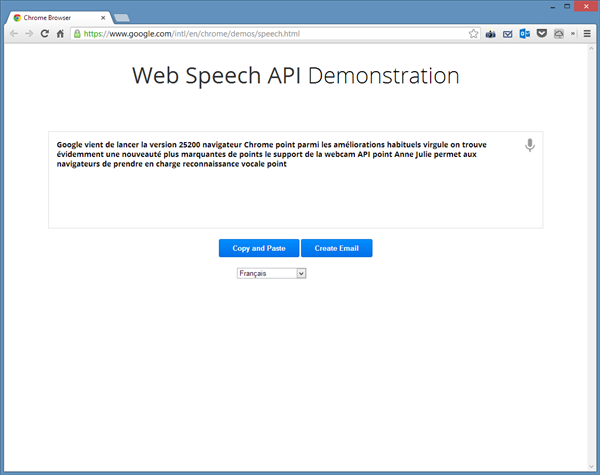
Task: Select the Chrome Browser tab
Action: pos(55,17)
